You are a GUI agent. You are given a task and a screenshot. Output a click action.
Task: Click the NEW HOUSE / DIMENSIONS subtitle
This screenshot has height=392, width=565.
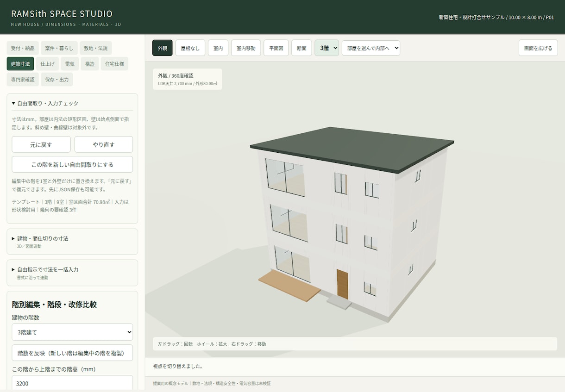tap(66, 24)
